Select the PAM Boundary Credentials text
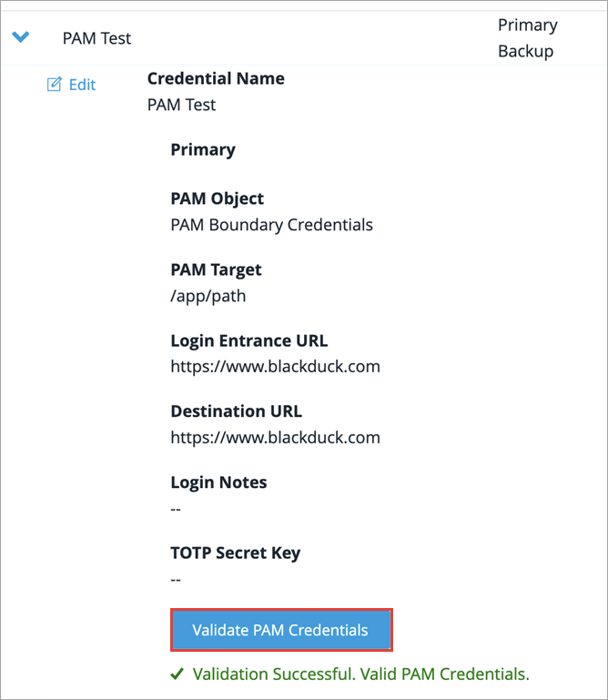The height and width of the screenshot is (700, 608). coord(271,225)
